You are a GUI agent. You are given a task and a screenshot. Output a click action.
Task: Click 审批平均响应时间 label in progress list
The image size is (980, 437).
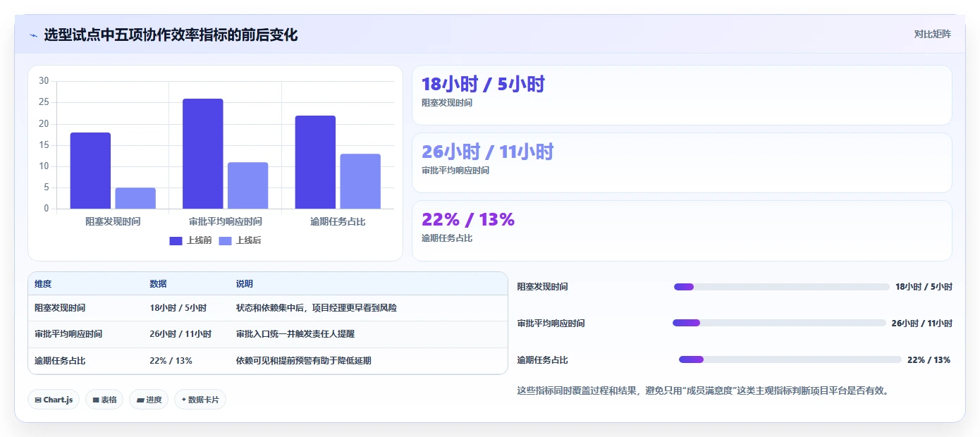click(551, 324)
